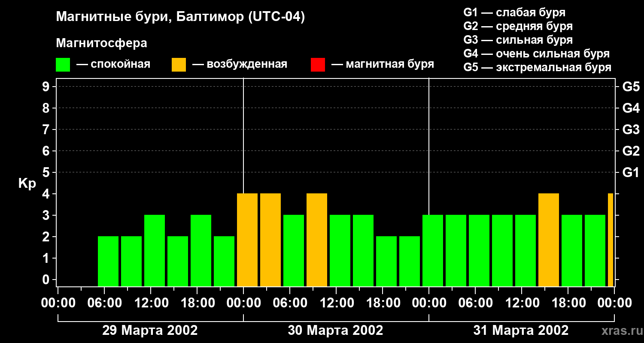644x343 pixels.
Task: Click the 'G5 — экстремальная буря' description
Action: 538,67
